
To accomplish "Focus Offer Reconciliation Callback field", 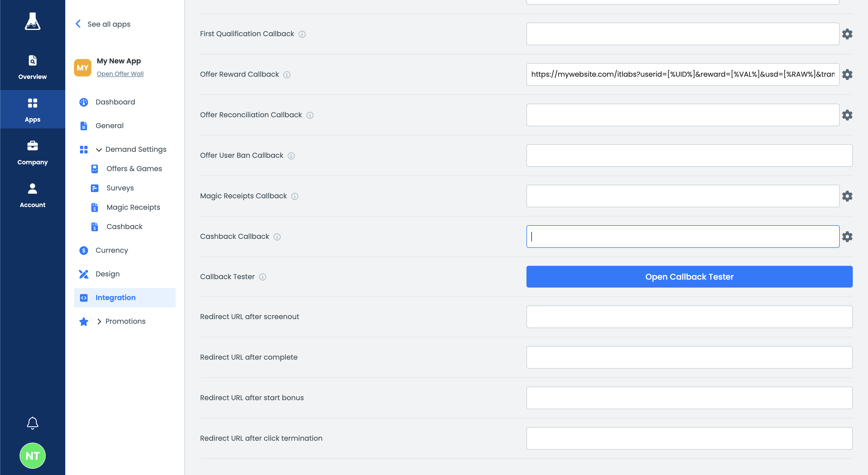I will 683,115.
